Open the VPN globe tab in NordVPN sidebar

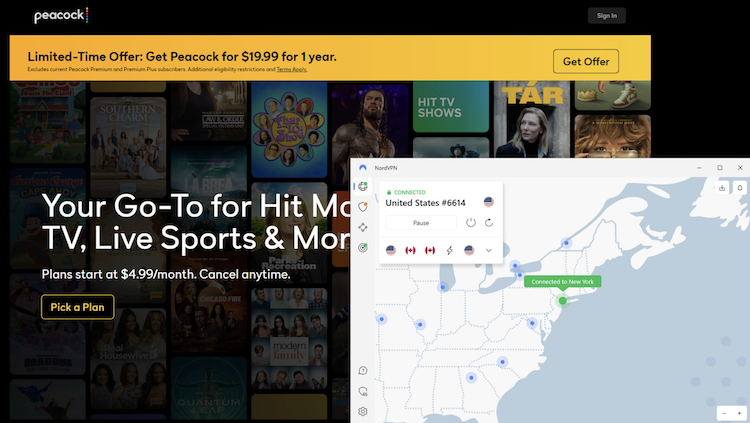(363, 186)
